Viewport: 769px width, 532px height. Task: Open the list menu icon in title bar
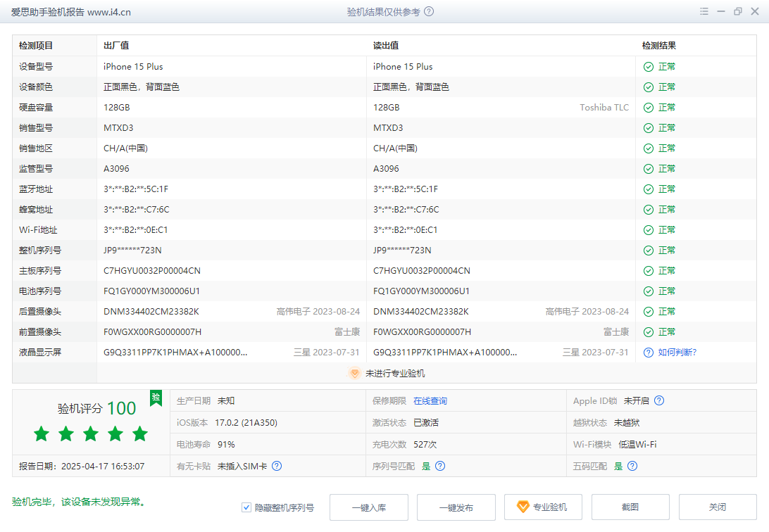(704, 11)
